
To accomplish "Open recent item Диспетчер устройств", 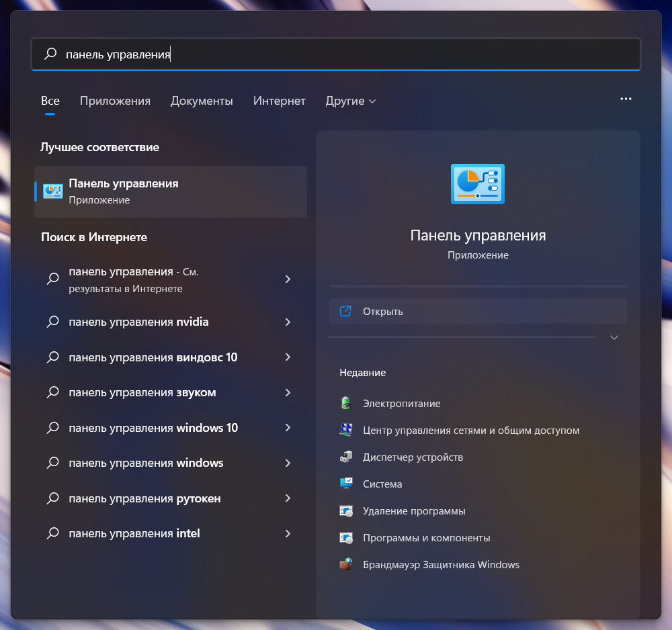I will coord(413,457).
